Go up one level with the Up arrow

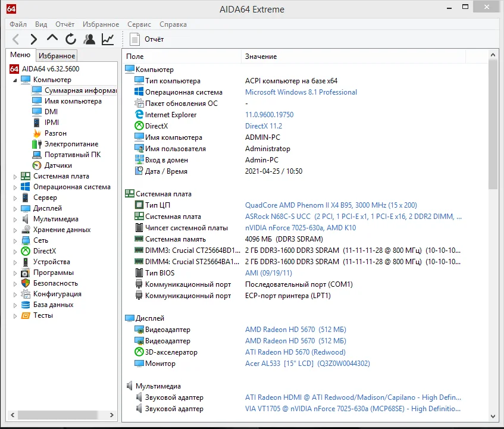(x=52, y=39)
